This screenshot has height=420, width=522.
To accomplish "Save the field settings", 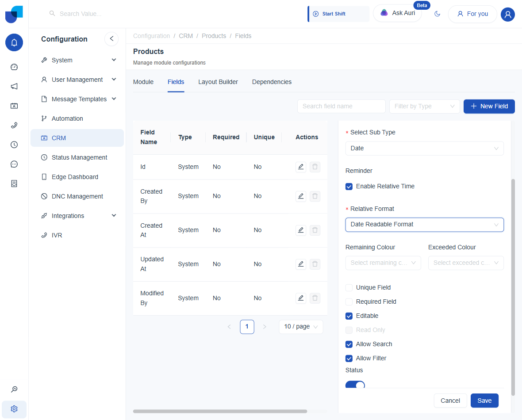I will (484, 401).
